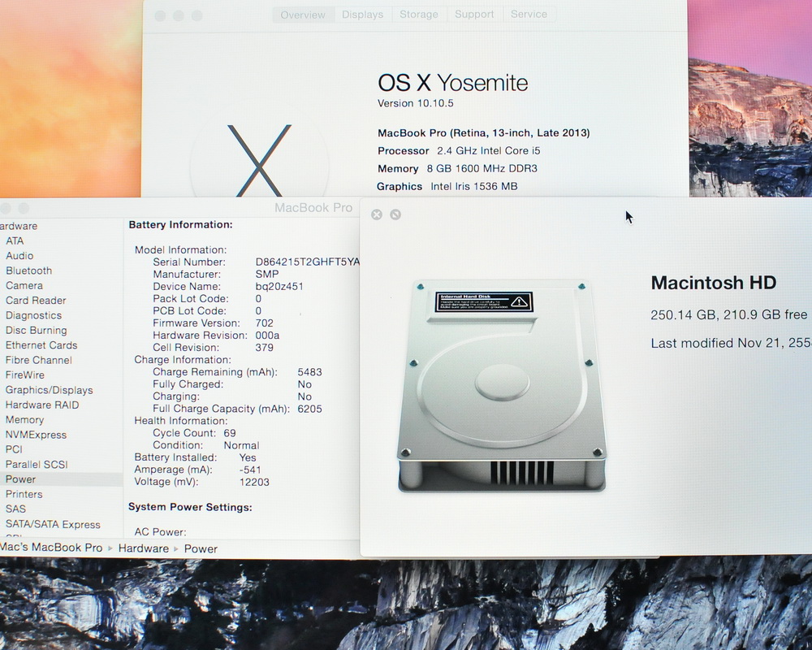Click the round slashed-circle button in preview panel
The image size is (812, 650).
coord(395,214)
